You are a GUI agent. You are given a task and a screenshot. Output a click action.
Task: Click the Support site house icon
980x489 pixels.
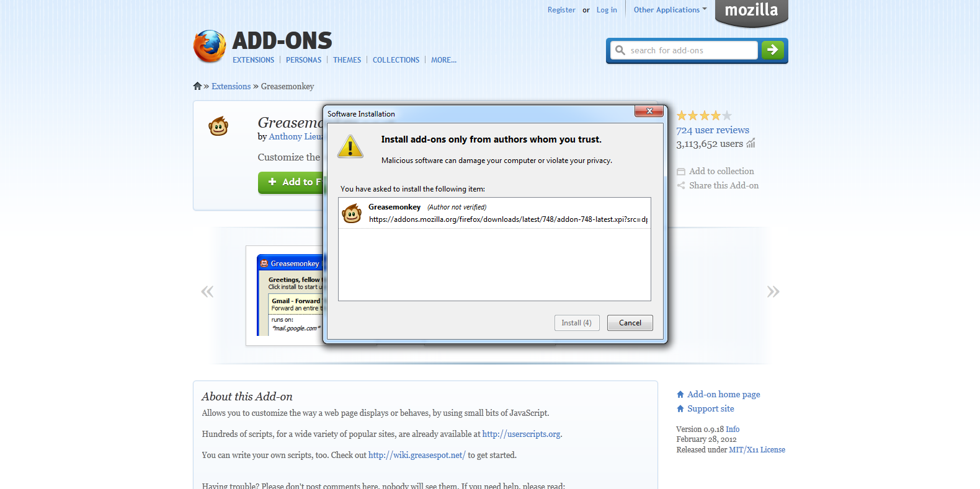point(680,408)
